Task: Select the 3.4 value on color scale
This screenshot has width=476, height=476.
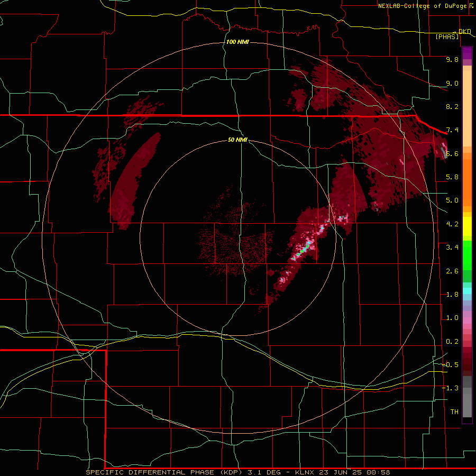Action: pos(452,248)
